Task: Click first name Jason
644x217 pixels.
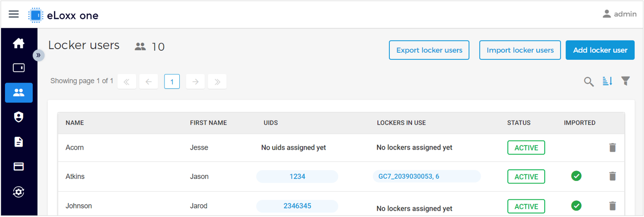Action: [x=199, y=176]
